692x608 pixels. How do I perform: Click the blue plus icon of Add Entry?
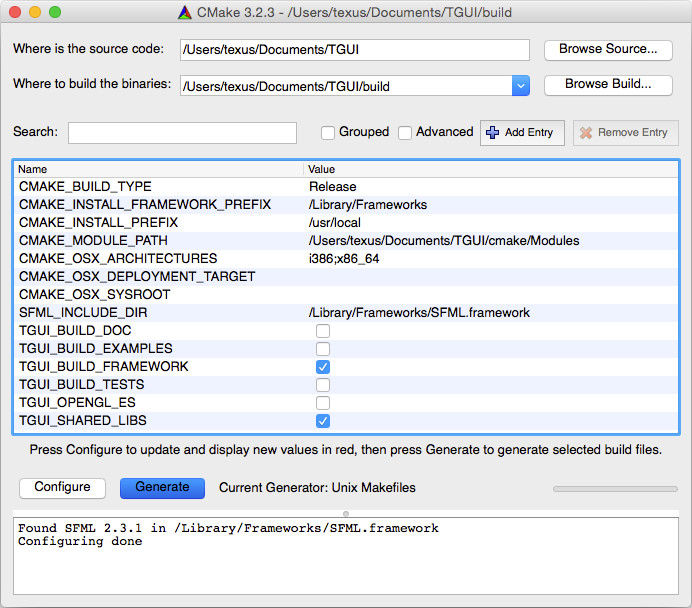[x=493, y=132]
